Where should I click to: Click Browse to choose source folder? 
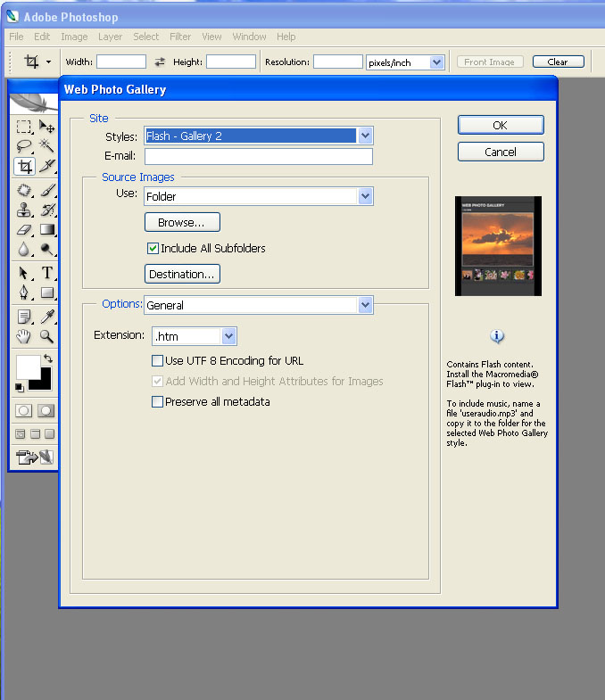(182, 222)
